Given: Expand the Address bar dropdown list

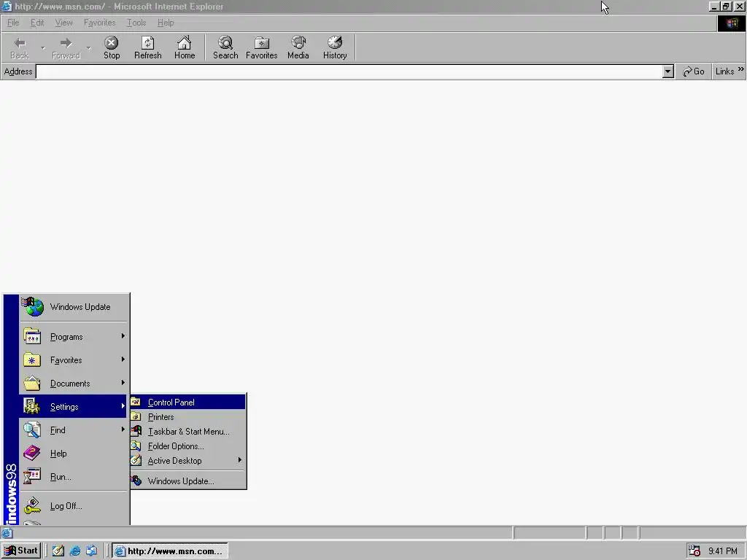Looking at the screenshot, I should pyautogui.click(x=668, y=72).
